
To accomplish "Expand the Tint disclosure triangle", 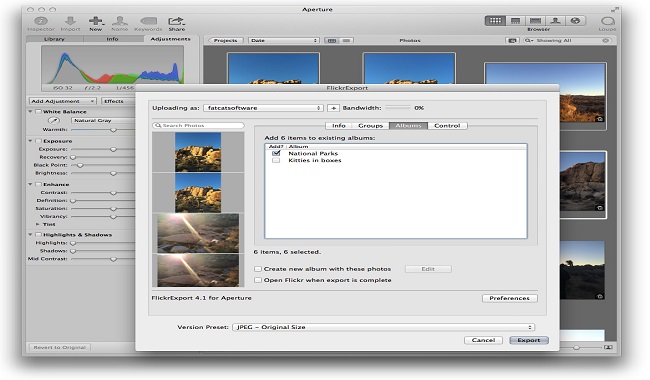I will click(38, 224).
